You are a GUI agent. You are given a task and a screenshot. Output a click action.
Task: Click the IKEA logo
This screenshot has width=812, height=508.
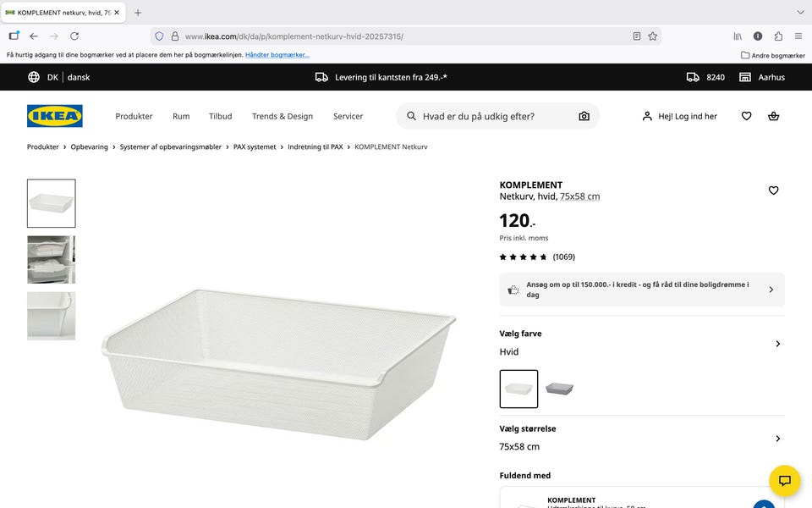coord(55,116)
